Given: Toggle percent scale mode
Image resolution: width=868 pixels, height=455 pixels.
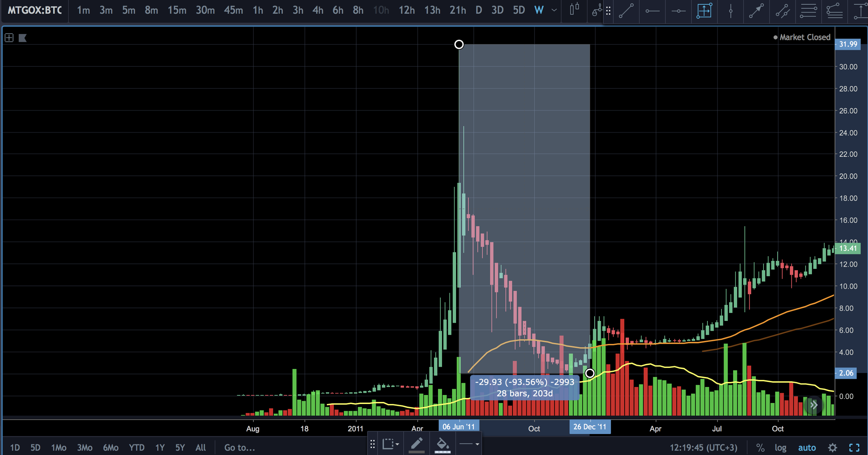Looking at the screenshot, I should (760, 447).
